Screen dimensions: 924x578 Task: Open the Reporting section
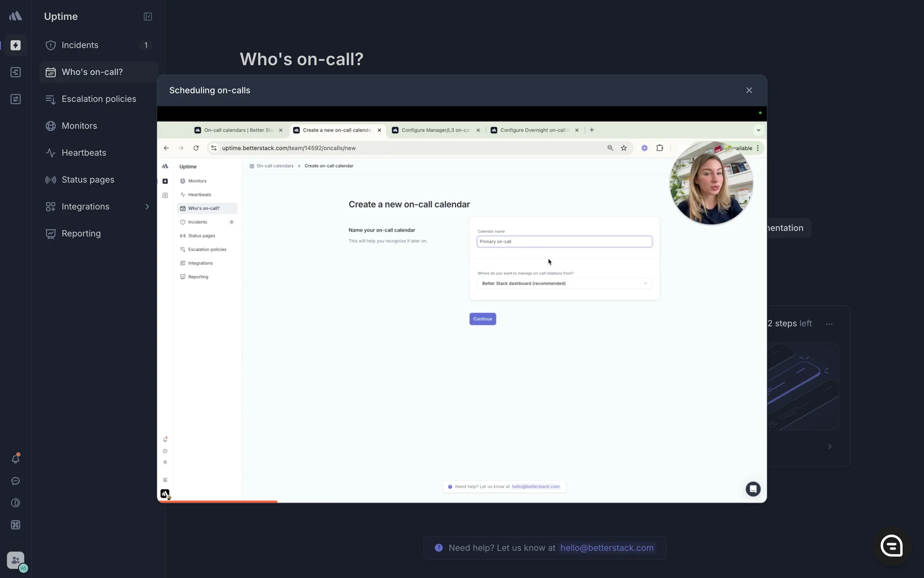81,234
